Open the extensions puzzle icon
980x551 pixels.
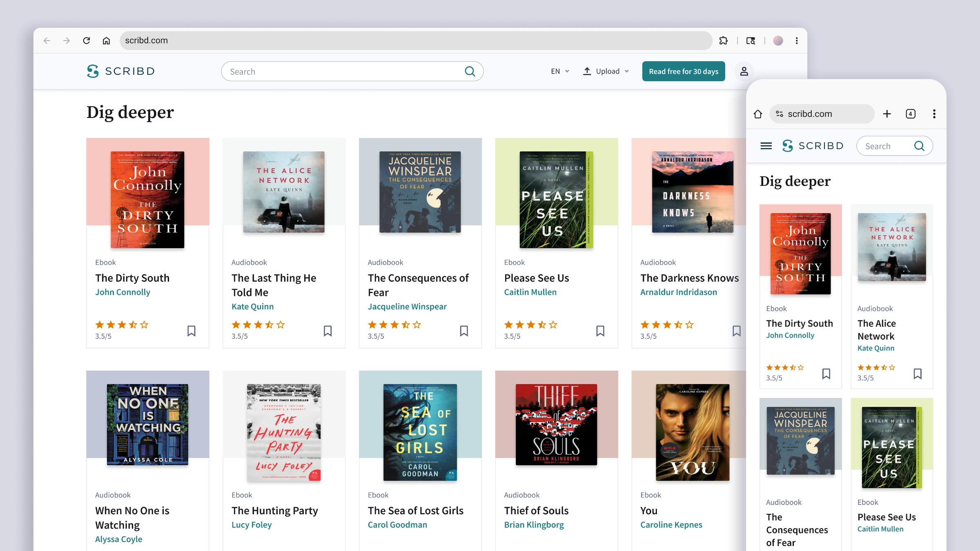724,40
